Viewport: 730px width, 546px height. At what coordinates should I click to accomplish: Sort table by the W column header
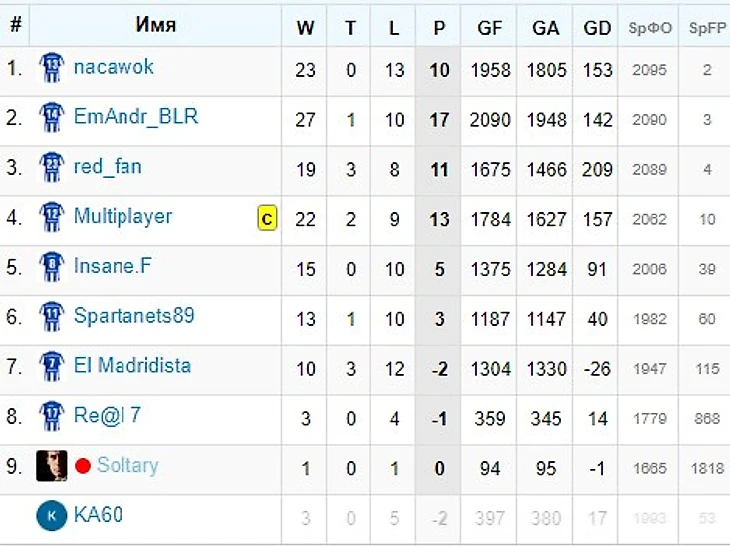[305, 28]
